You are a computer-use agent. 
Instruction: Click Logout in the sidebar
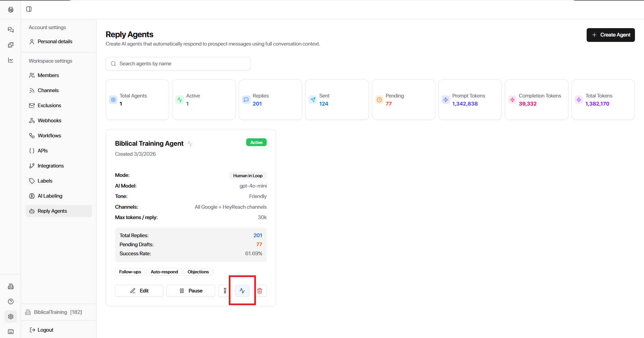point(45,330)
